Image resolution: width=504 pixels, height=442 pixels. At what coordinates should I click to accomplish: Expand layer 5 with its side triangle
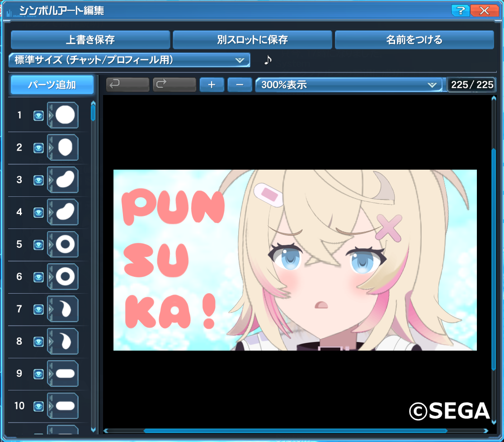pos(51,244)
